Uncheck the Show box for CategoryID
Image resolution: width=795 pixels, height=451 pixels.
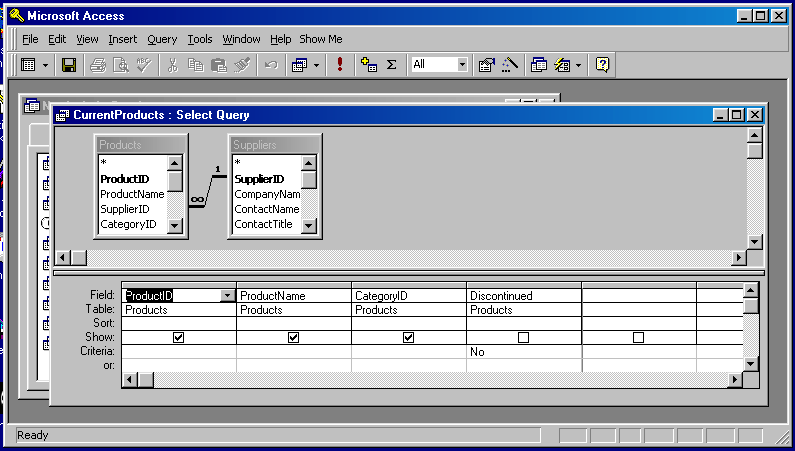pyautogui.click(x=408, y=338)
